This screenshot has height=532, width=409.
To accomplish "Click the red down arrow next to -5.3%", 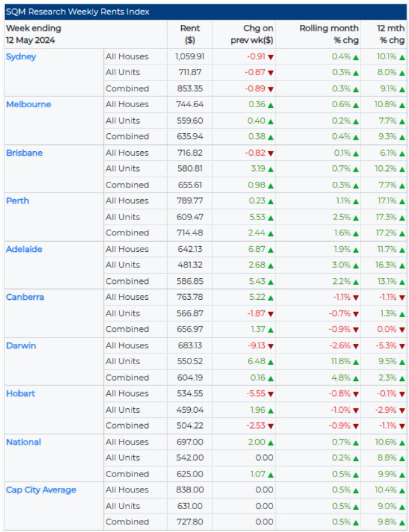I will coord(402,346).
